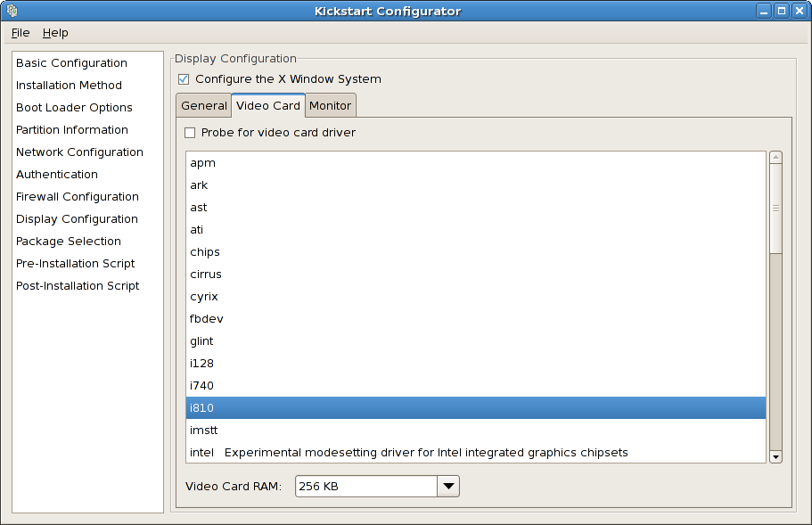Open Installation Method settings
The width and height of the screenshot is (812, 525).
(x=69, y=85)
